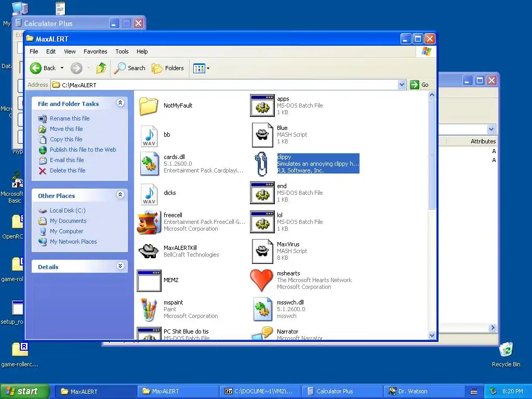
Task: Collapse File and Folder Tasks panel
Action: (x=121, y=103)
